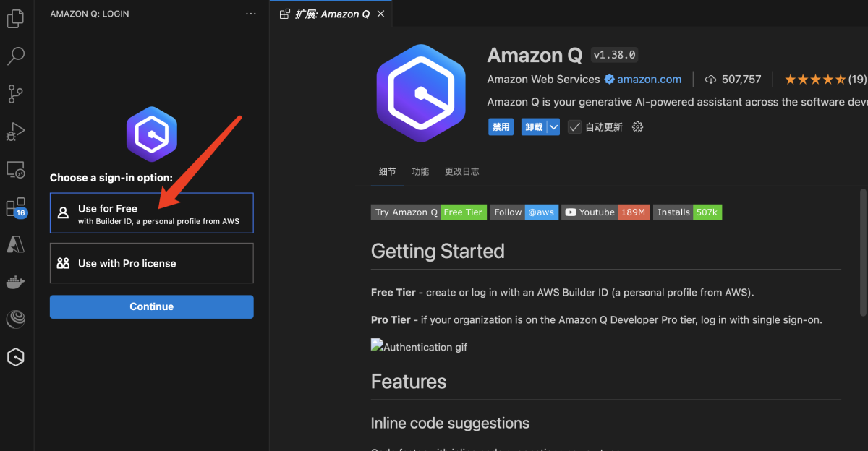The image size is (868, 451).
Task: Click the Youtube 189M badge
Action: (606, 212)
